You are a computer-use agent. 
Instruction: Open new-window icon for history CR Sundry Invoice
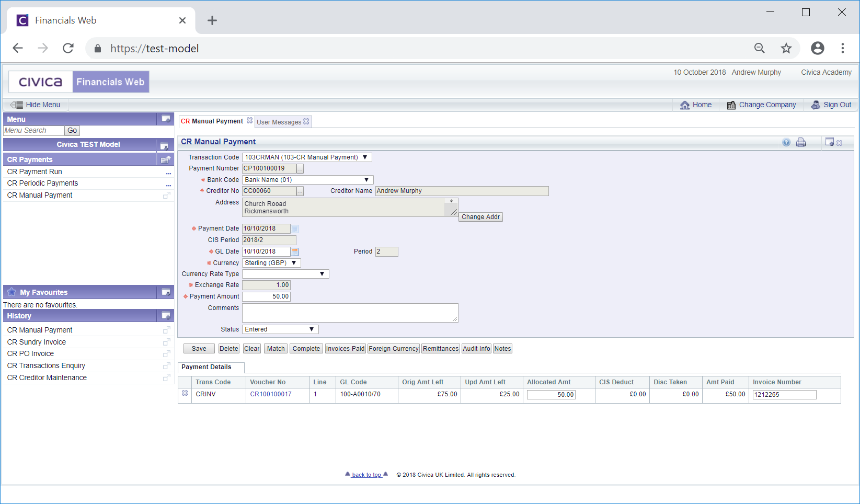[x=167, y=342]
